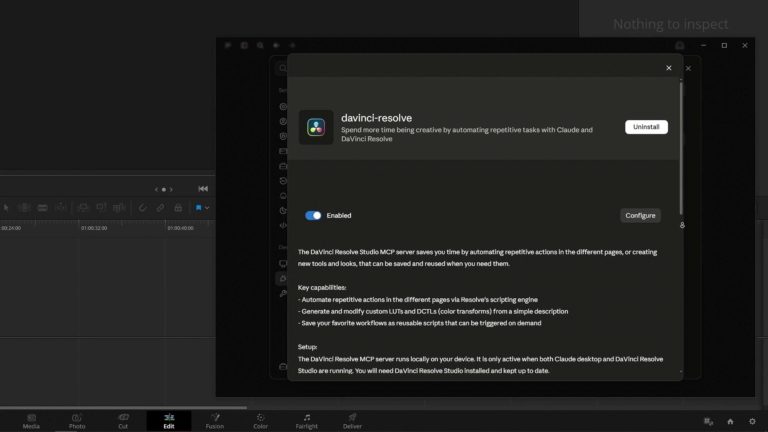Click search icon in Claude title bar
The height and width of the screenshot is (432, 768).
tap(260, 46)
